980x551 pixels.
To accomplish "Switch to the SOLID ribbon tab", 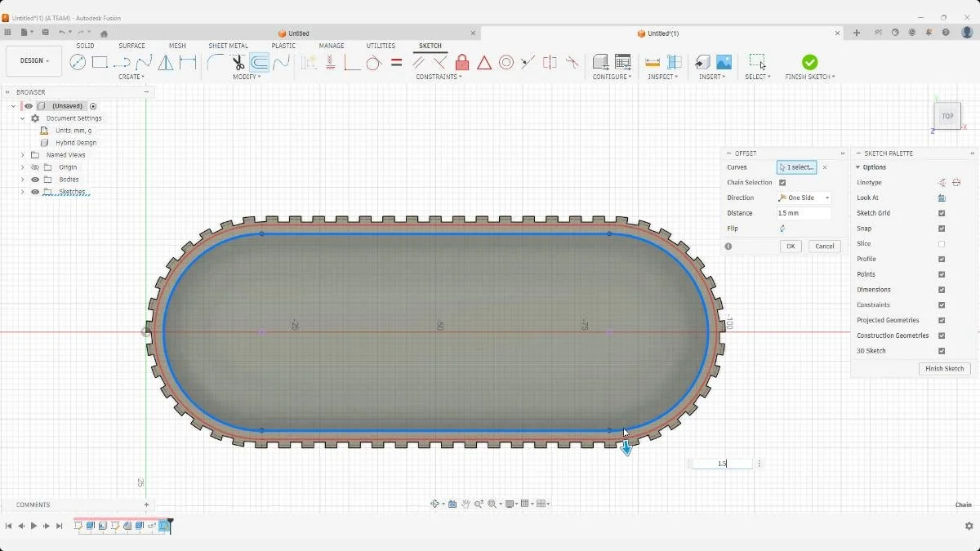I will (84, 46).
